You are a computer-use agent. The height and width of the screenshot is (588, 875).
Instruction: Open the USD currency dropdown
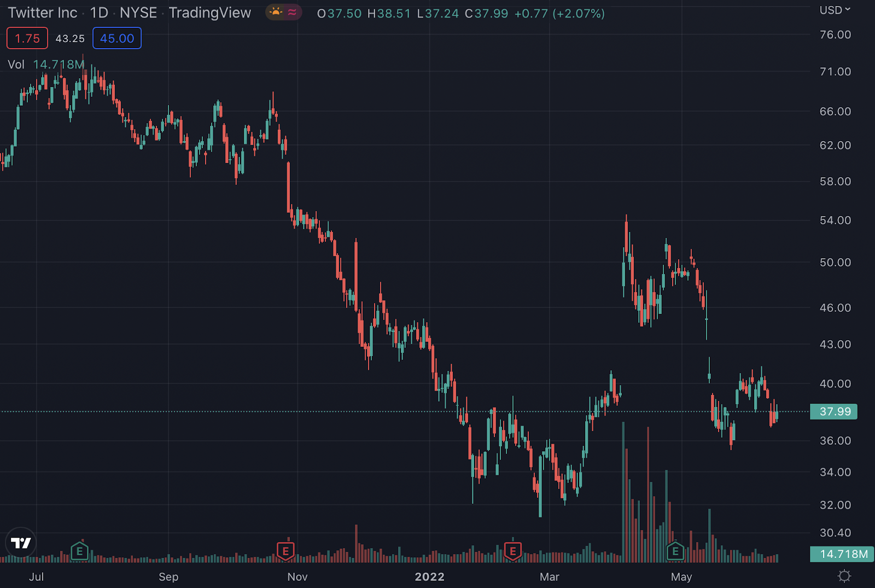point(835,10)
